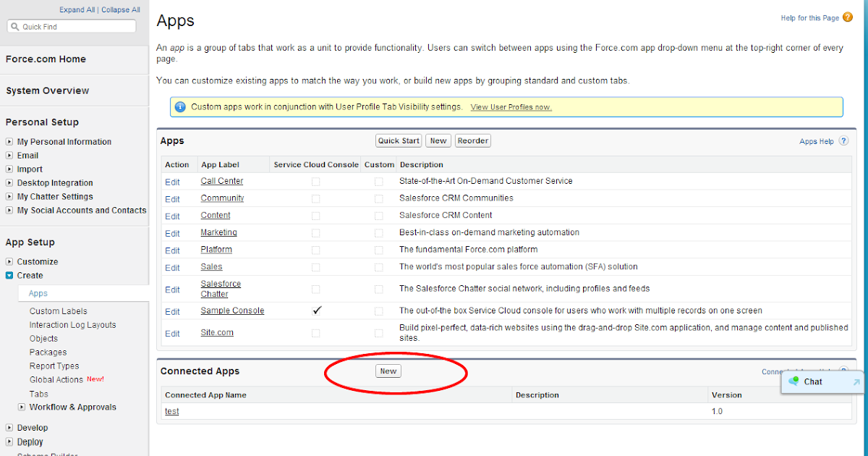
Task: Open System Overview link
Action: tap(48, 91)
